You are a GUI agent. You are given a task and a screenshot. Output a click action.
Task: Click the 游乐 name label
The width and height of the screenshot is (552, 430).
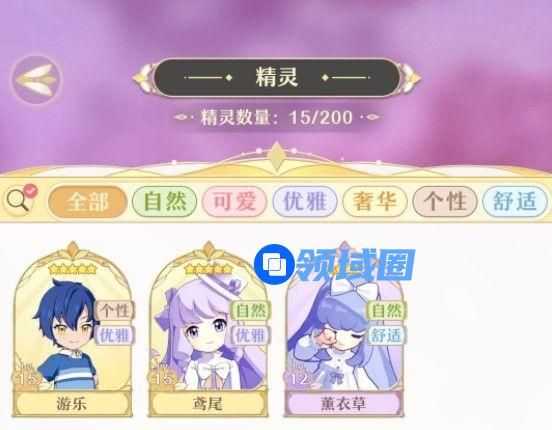point(72,404)
